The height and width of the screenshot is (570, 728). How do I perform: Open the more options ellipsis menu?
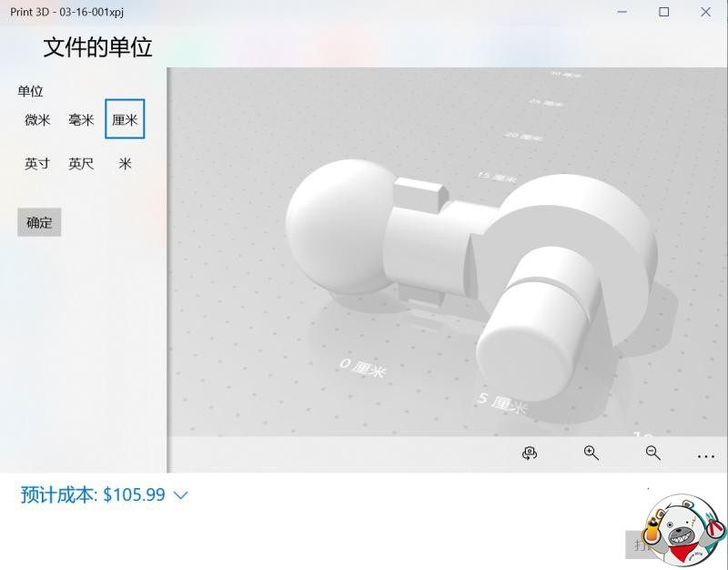click(706, 456)
